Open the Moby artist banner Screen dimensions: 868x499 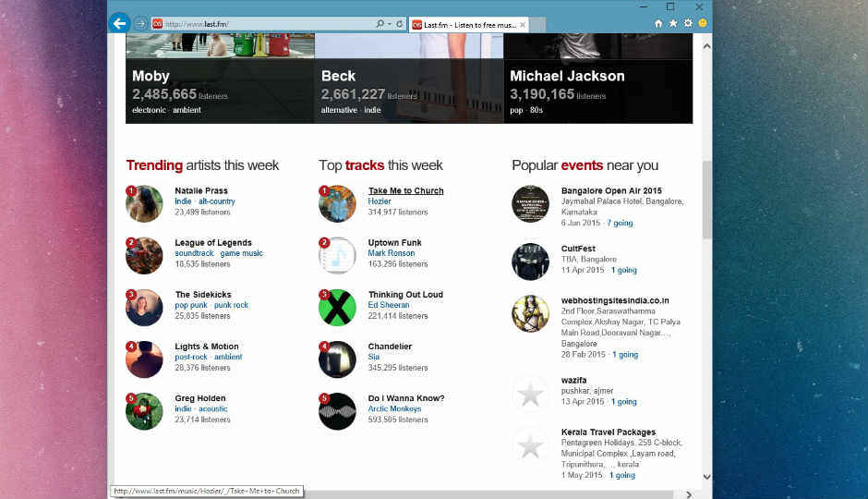coord(221,79)
